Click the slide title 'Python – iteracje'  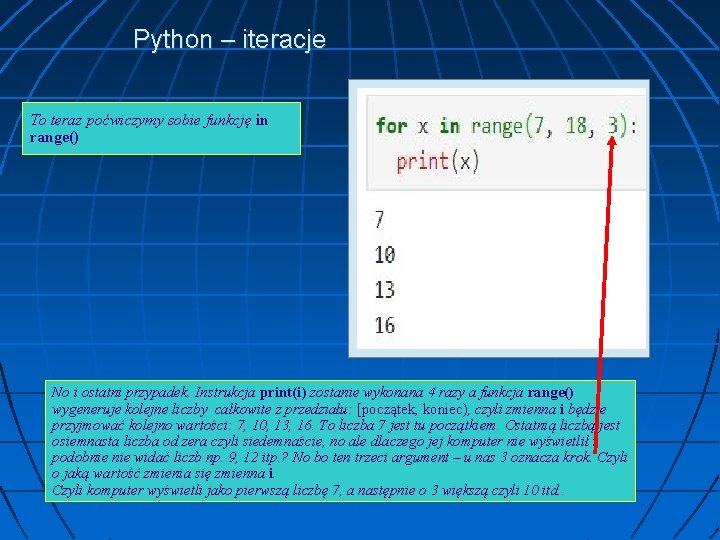(x=230, y=39)
